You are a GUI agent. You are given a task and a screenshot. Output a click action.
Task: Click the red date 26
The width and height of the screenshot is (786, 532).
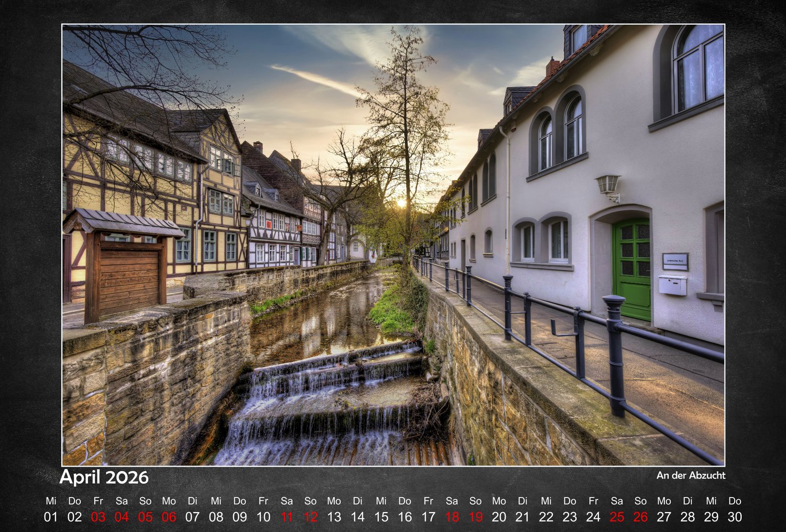[640, 517]
